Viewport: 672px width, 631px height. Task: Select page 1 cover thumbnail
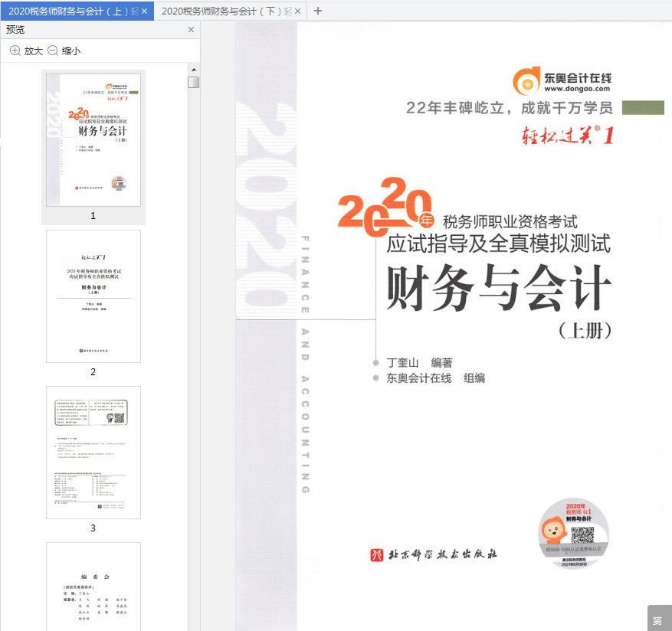click(x=93, y=139)
